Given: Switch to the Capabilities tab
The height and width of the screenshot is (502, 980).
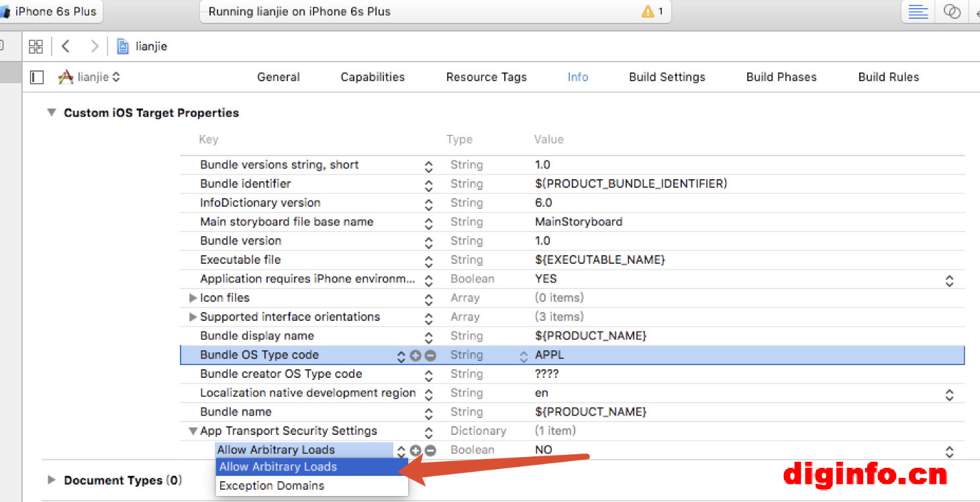Looking at the screenshot, I should pos(373,77).
